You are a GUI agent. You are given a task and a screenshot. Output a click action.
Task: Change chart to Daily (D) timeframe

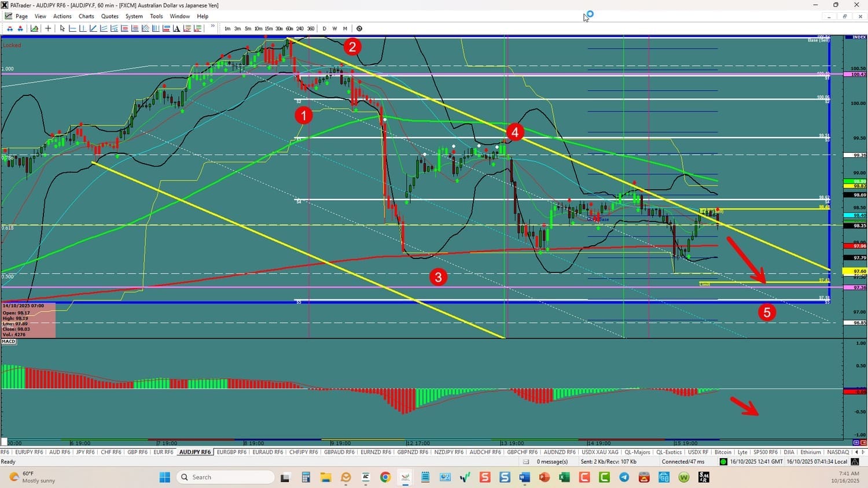click(x=324, y=28)
